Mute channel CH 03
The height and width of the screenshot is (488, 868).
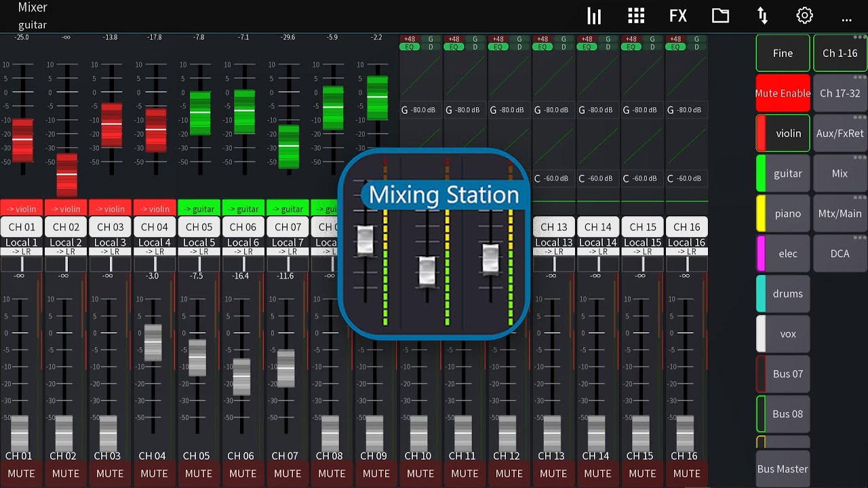pos(110,474)
